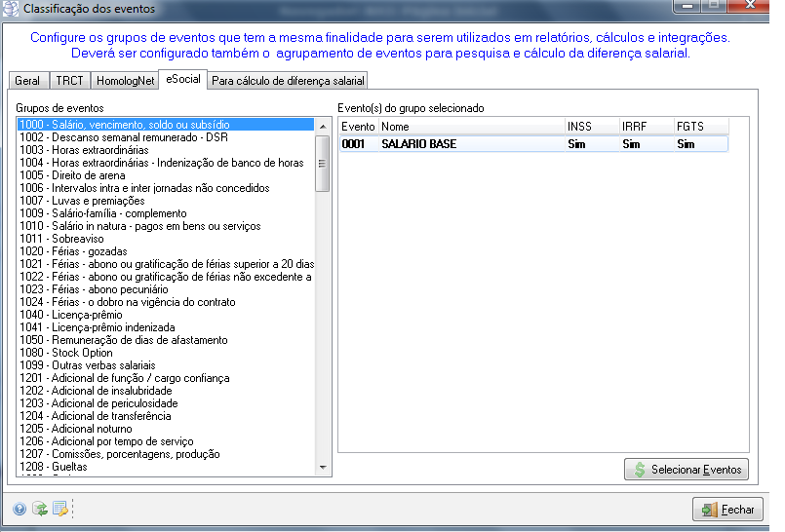Click the Fechar button
The width and height of the screenshot is (785, 532).
click(x=728, y=510)
